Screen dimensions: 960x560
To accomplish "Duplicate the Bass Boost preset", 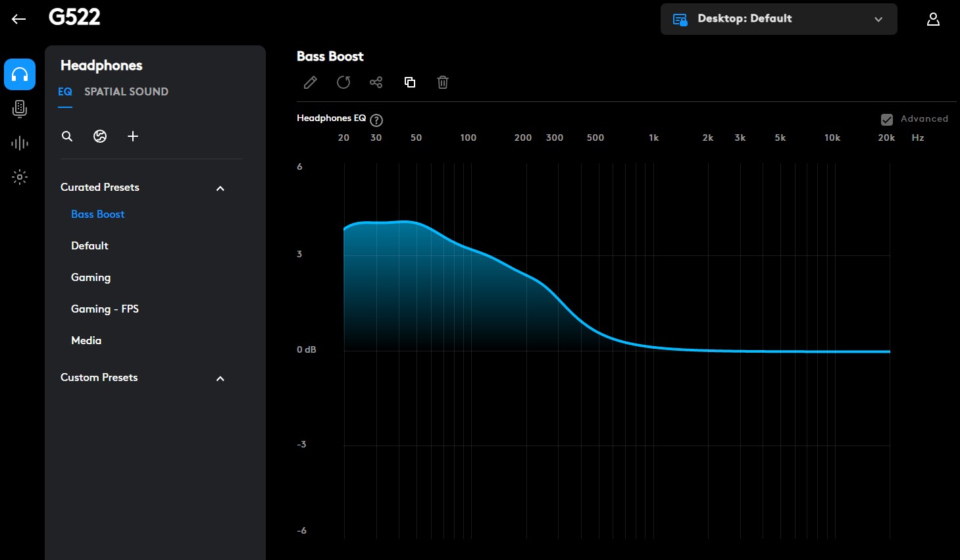I will (x=410, y=82).
